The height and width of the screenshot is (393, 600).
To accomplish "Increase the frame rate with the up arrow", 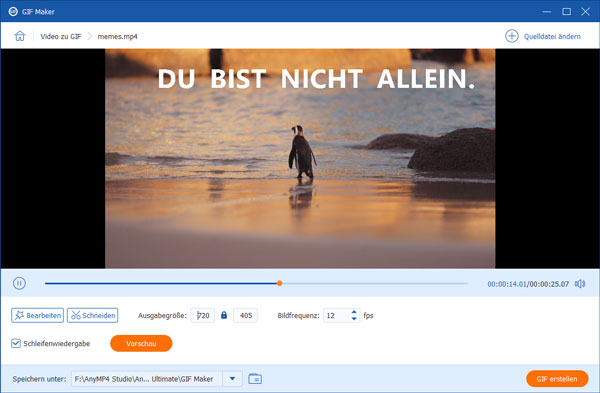I will coord(354,312).
